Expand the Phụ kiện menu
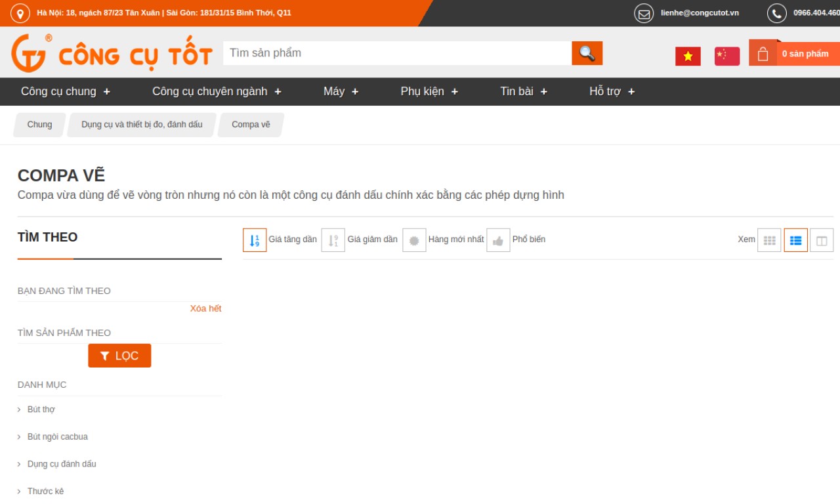Viewport: 840px width, 504px height. tap(429, 91)
